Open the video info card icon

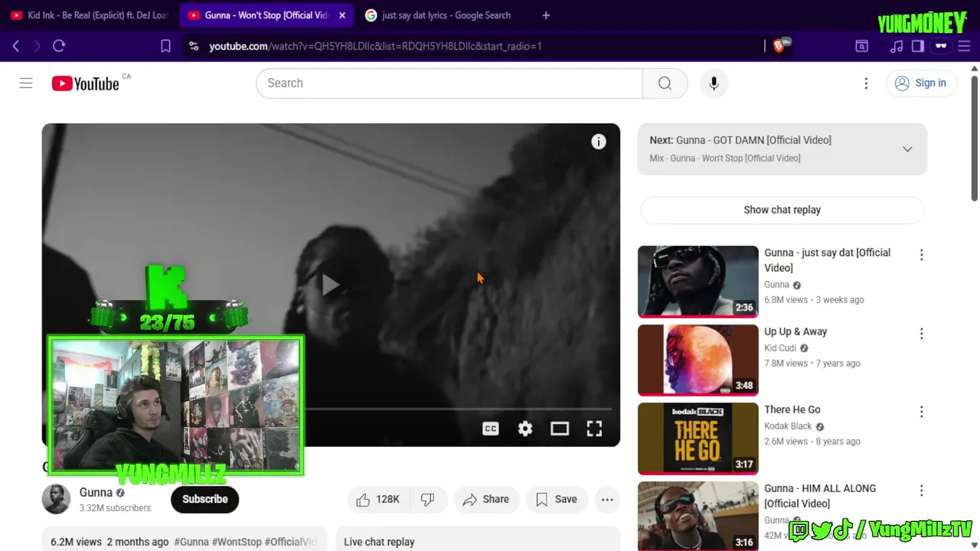click(599, 142)
